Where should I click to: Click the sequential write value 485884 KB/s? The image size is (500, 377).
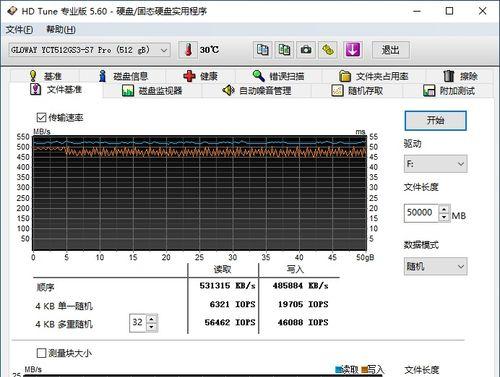(300, 286)
